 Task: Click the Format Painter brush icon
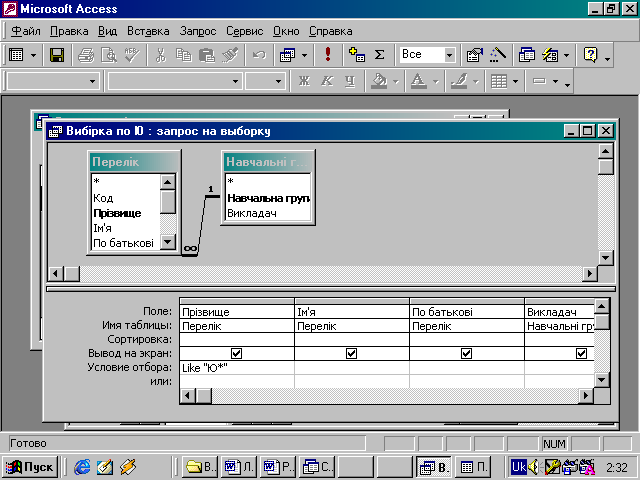tap(230, 55)
